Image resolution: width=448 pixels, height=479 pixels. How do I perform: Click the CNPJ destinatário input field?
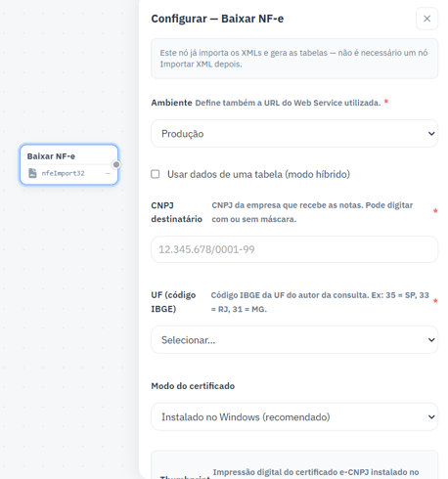[294, 249]
